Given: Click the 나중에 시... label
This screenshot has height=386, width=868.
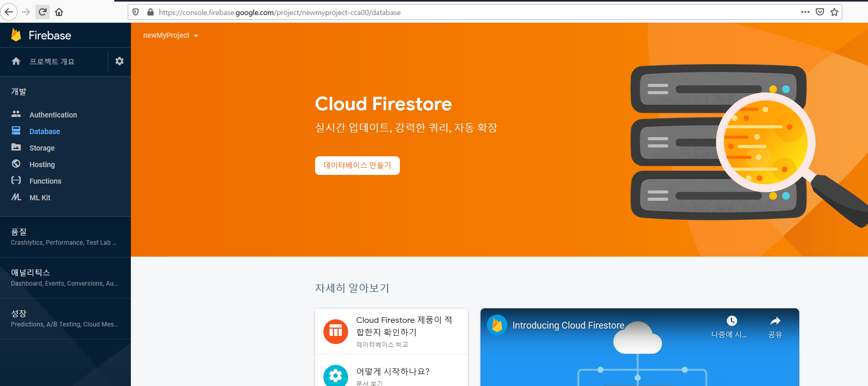Looking at the screenshot, I should pos(729,335).
